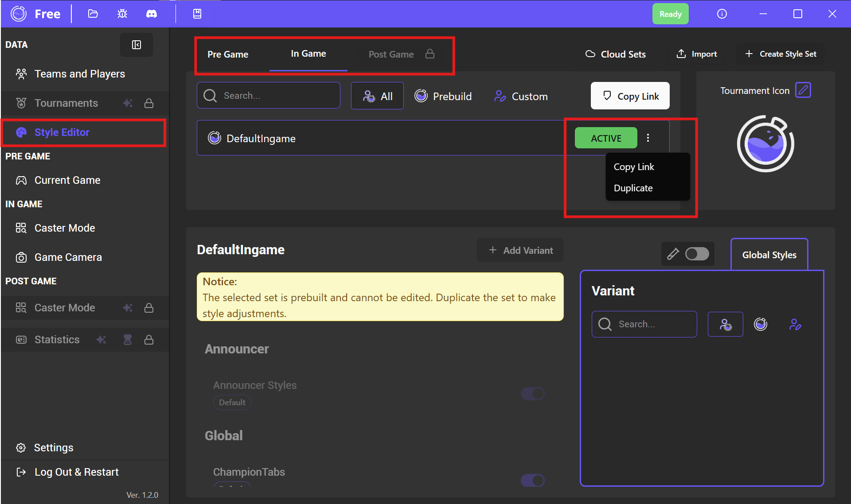Click the bug report icon
The width and height of the screenshot is (851, 504).
coord(122,14)
